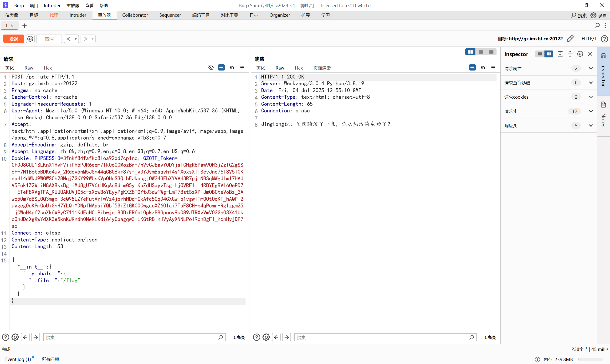Close the Inspector panel
This screenshot has height=364, width=610.
590,54
